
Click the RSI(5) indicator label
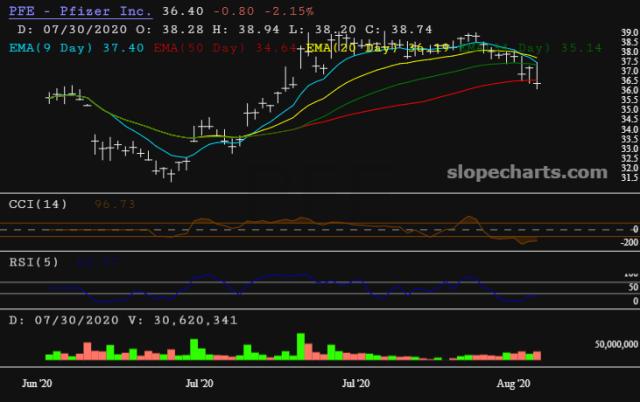click(x=34, y=261)
